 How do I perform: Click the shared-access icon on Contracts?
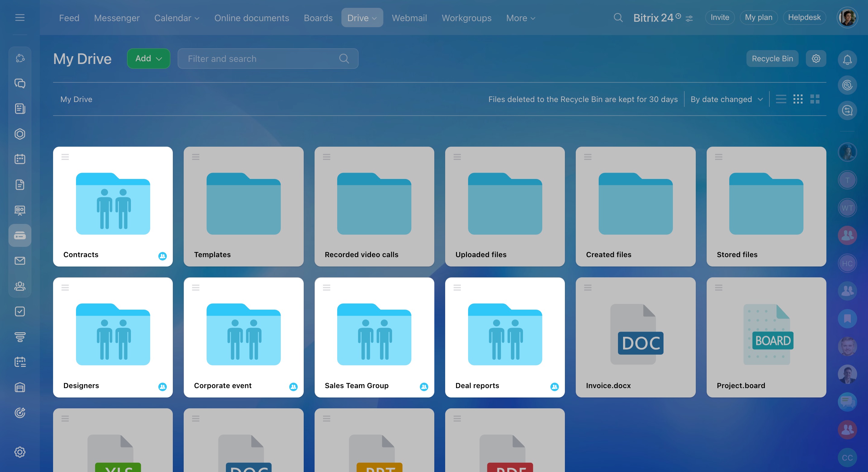click(163, 256)
